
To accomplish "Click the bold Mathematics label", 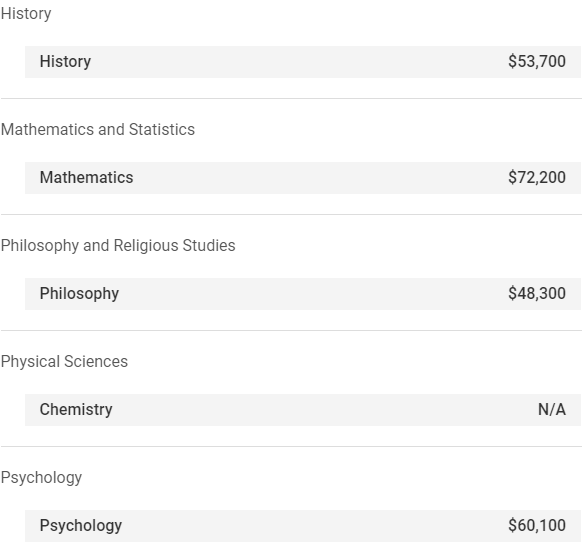I will coord(86,177).
